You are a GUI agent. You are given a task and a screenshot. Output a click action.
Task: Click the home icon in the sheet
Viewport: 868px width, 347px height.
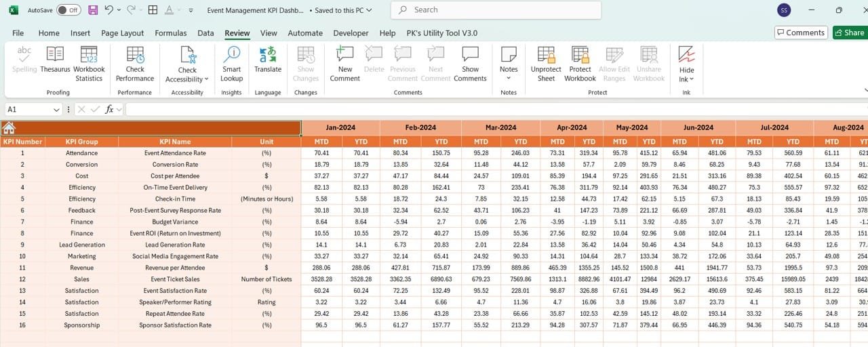pos(9,128)
